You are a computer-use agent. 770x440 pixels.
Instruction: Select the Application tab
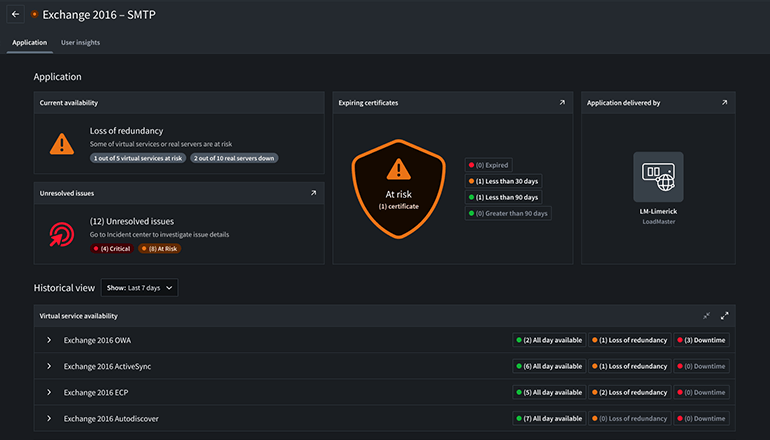29,42
